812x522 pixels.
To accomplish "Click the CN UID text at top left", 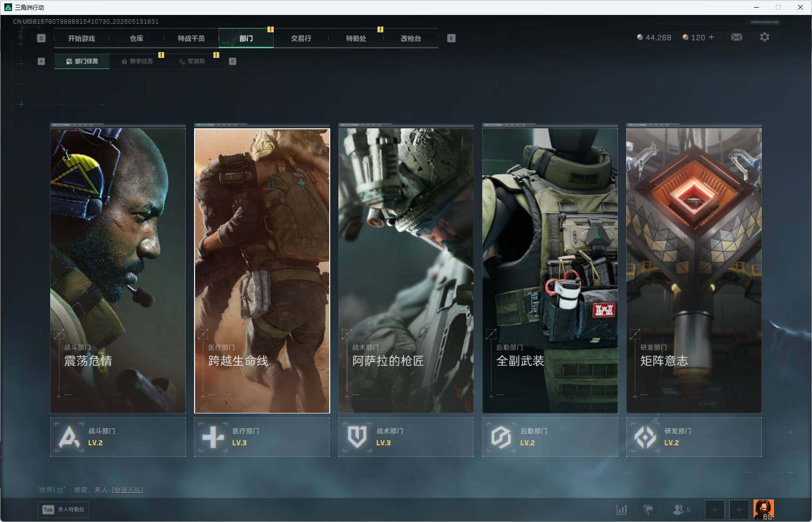I will click(x=86, y=21).
